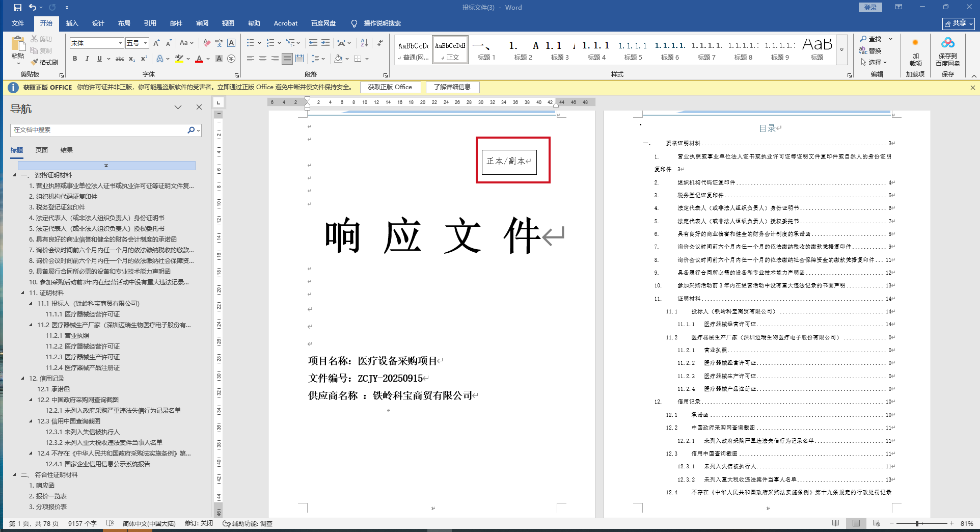Image resolution: width=980 pixels, height=532 pixels.
Task: Open the 结果 tab in navigation
Action: 67,150
